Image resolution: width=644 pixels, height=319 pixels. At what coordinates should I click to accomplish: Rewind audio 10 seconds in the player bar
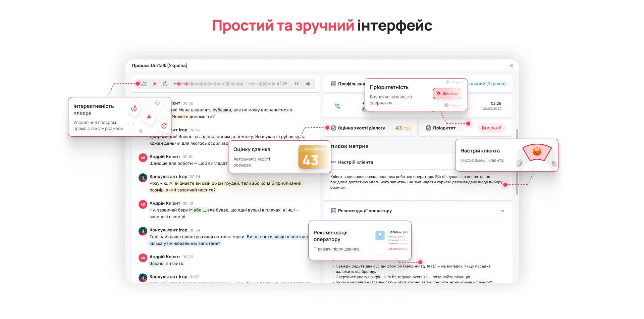(144, 84)
